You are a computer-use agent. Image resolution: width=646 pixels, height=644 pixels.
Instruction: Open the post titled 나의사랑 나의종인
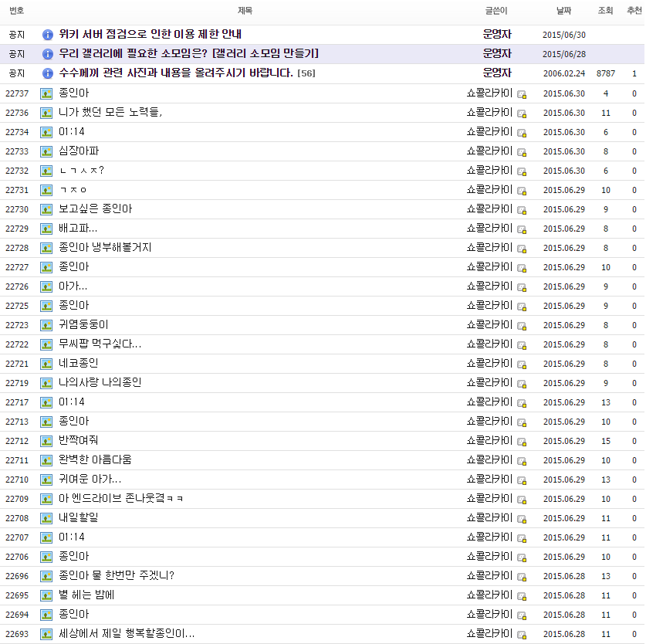click(x=100, y=382)
